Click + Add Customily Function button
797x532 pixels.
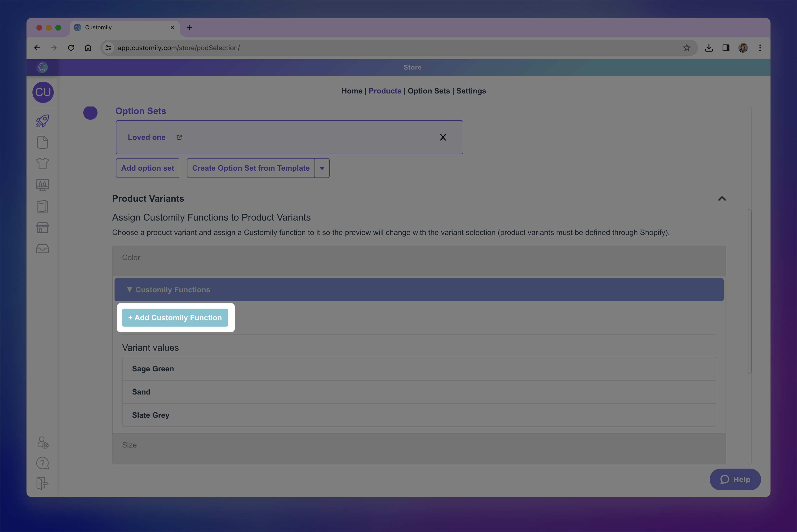pyautogui.click(x=175, y=318)
